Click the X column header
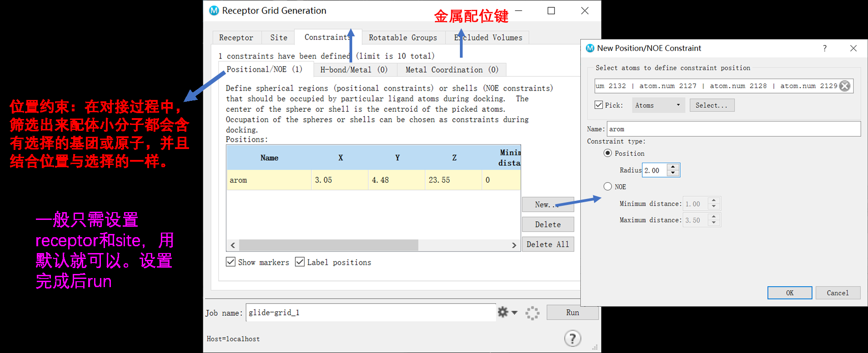This screenshot has width=868, height=353. pos(340,158)
